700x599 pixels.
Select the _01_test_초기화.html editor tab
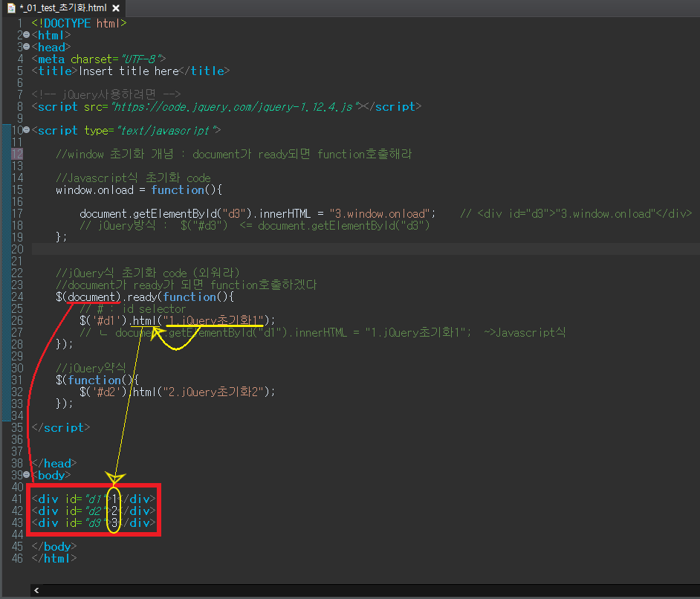click(63, 8)
